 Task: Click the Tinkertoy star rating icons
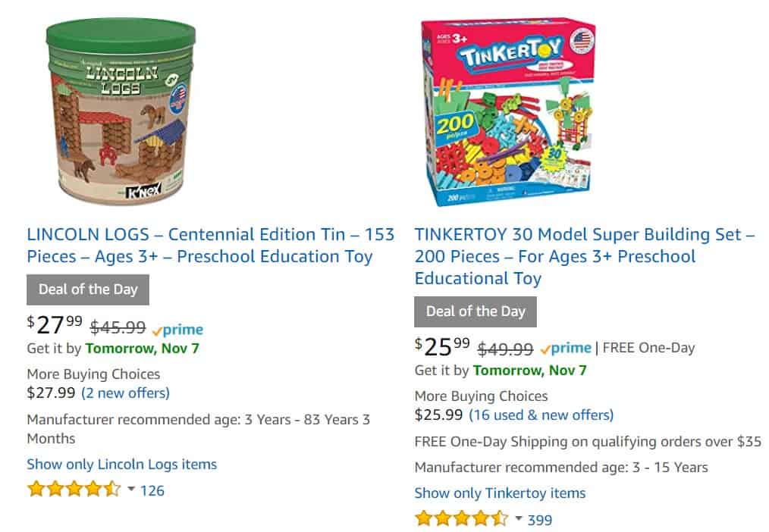(x=462, y=518)
